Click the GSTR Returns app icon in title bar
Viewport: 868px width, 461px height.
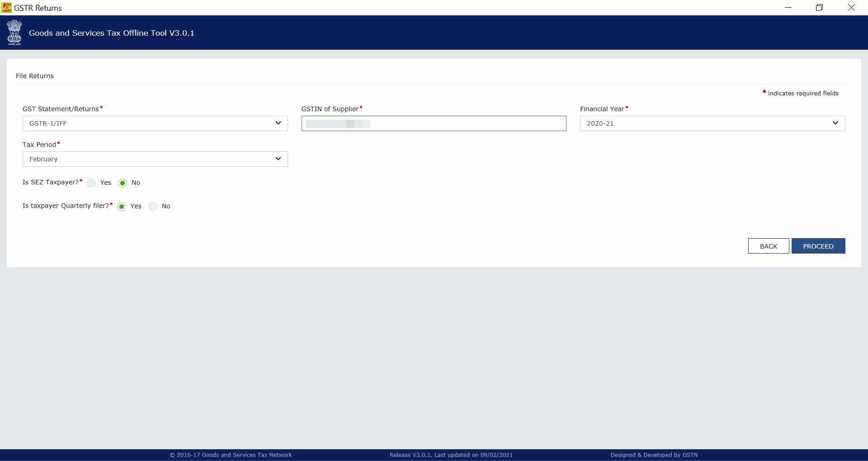(x=6, y=8)
